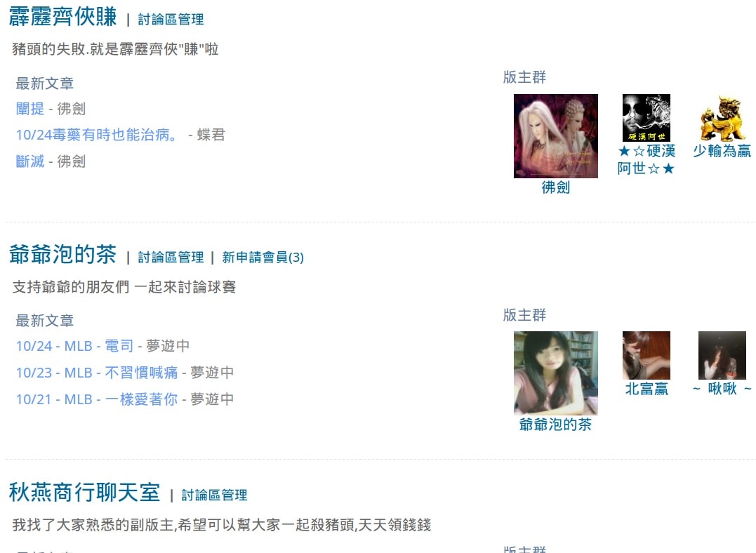Open 討論區管理 for 秋燕商行聊天室
Viewport: 756px width, 553px height.
click(214, 495)
